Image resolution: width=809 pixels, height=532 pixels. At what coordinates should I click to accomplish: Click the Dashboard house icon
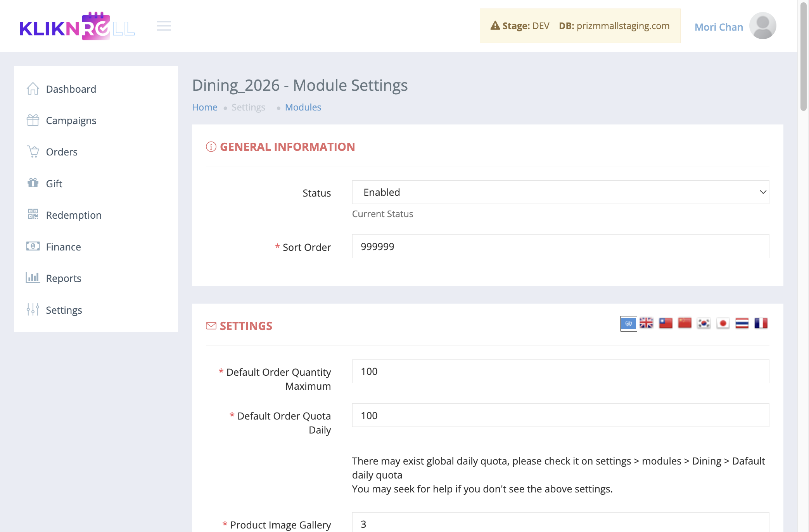coord(33,89)
